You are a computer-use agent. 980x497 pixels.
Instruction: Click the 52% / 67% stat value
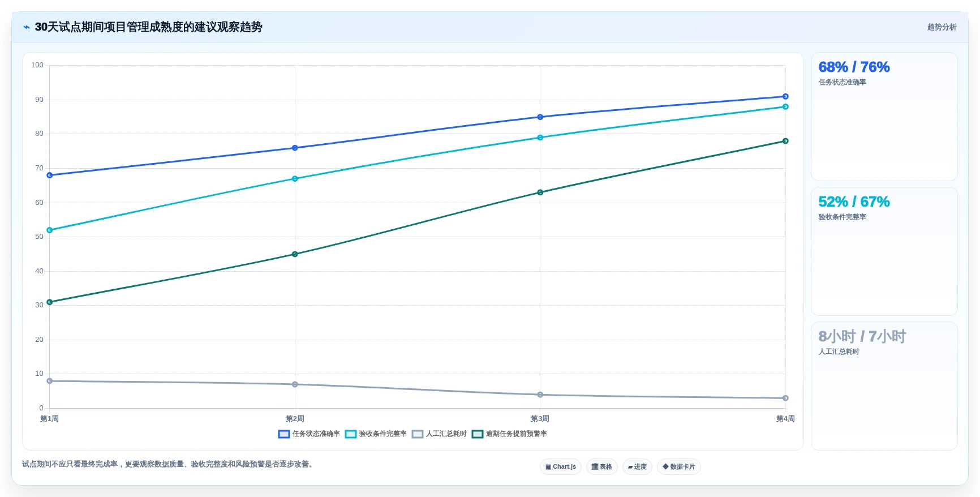854,202
